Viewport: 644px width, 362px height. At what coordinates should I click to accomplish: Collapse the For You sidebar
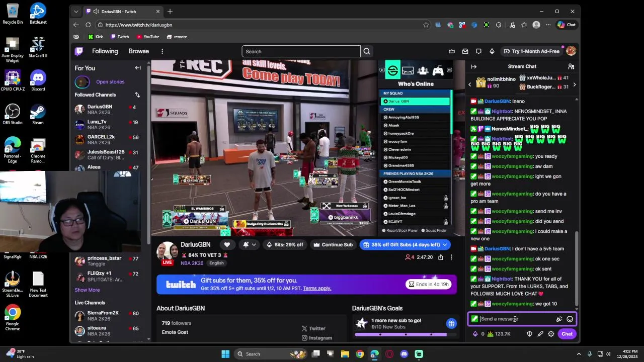pyautogui.click(x=138, y=68)
